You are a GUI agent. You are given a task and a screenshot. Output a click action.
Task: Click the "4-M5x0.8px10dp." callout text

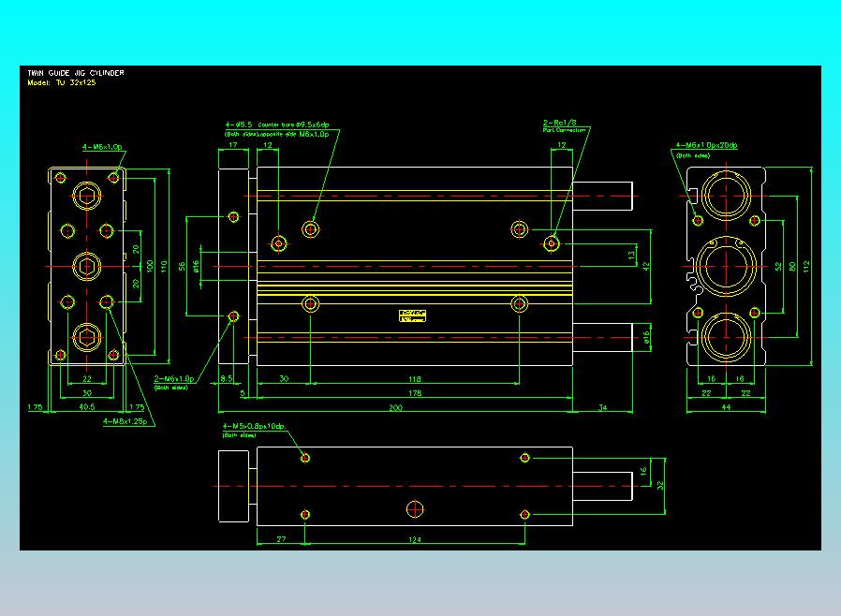pos(254,426)
